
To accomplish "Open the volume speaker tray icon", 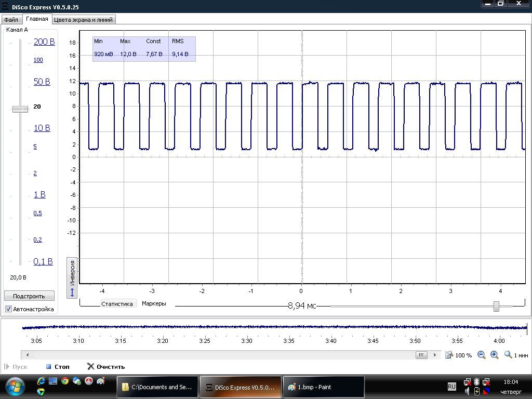I will pyautogui.click(x=467, y=392).
